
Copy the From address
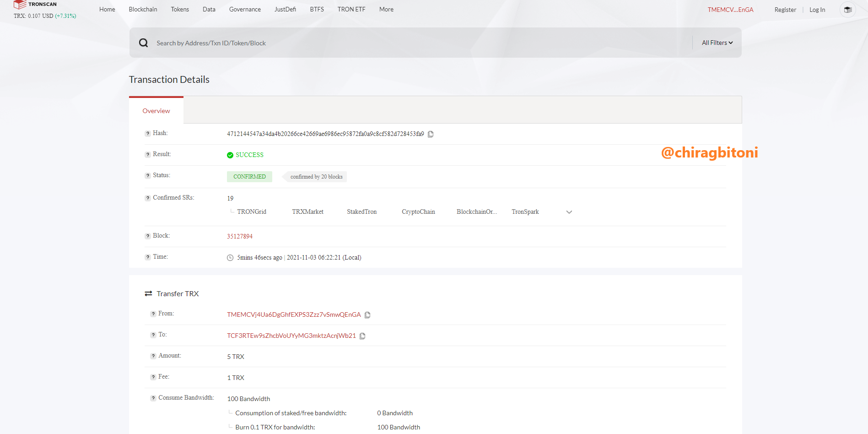pyautogui.click(x=367, y=315)
